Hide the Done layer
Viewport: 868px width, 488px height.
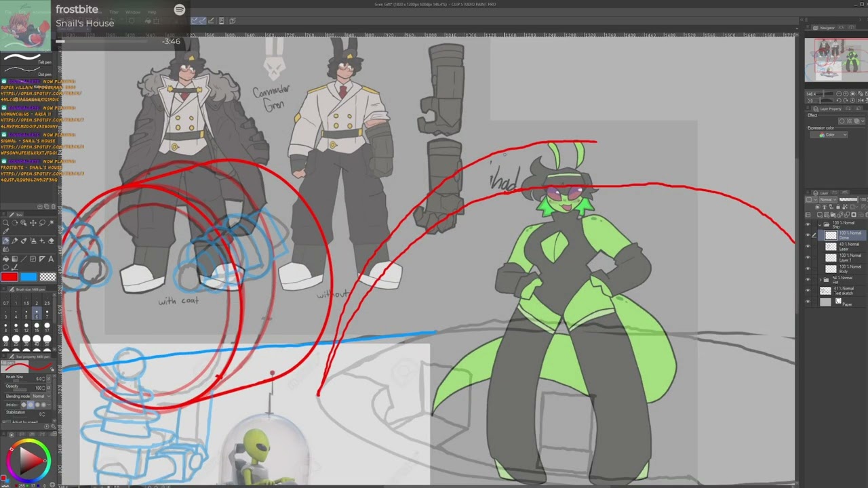point(807,235)
